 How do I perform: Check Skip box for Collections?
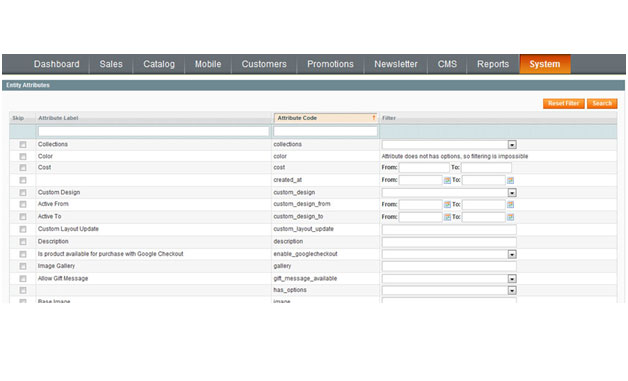click(23, 145)
